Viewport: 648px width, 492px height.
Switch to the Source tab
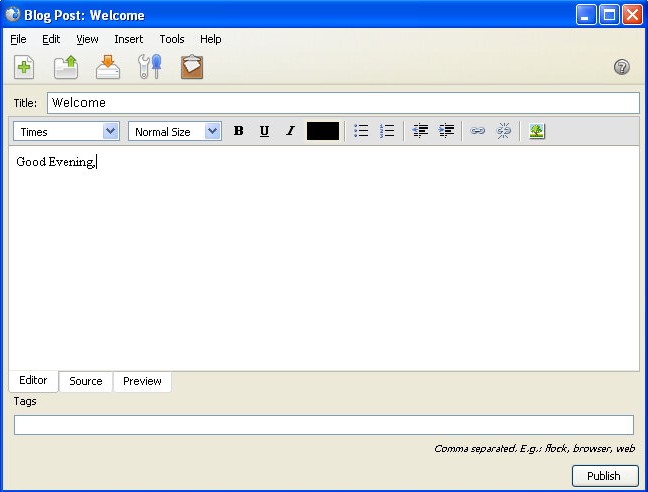(86, 381)
